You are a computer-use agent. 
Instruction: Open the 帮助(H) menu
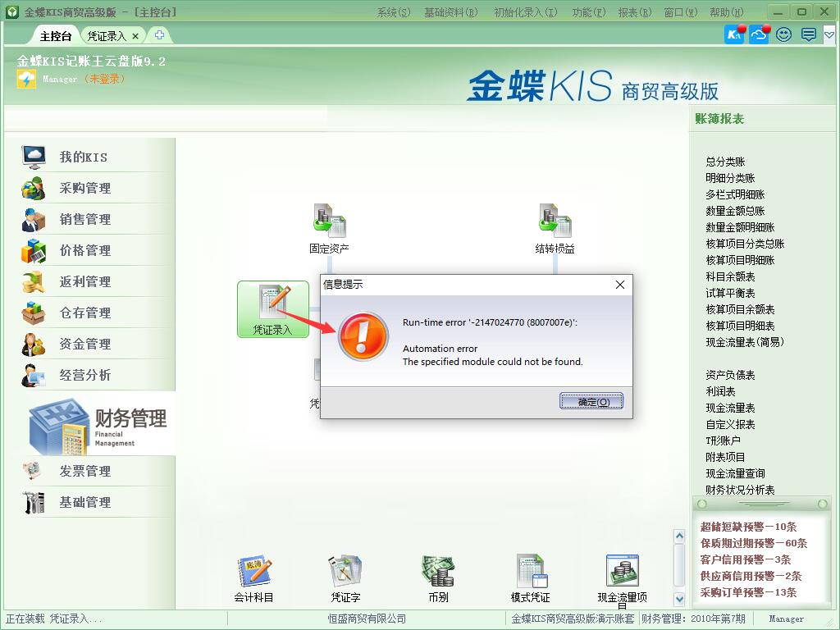[x=727, y=12]
